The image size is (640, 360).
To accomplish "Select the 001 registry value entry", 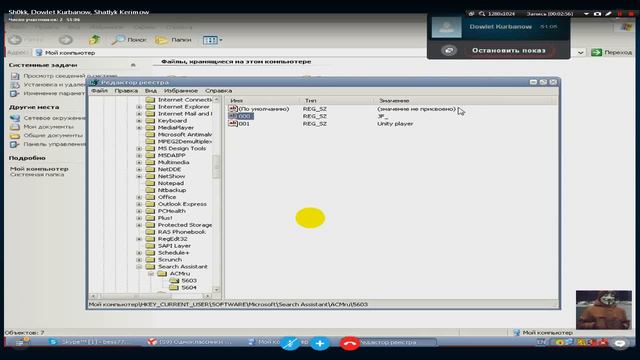I will click(239, 124).
